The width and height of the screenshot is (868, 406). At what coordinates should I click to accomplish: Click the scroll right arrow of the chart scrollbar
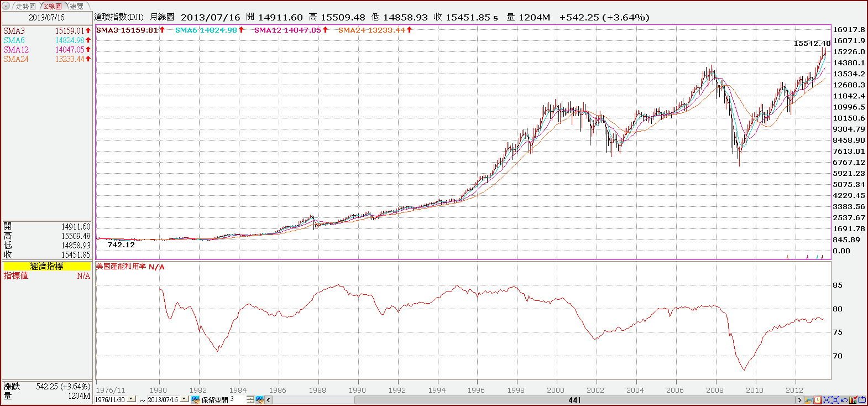coord(799,400)
